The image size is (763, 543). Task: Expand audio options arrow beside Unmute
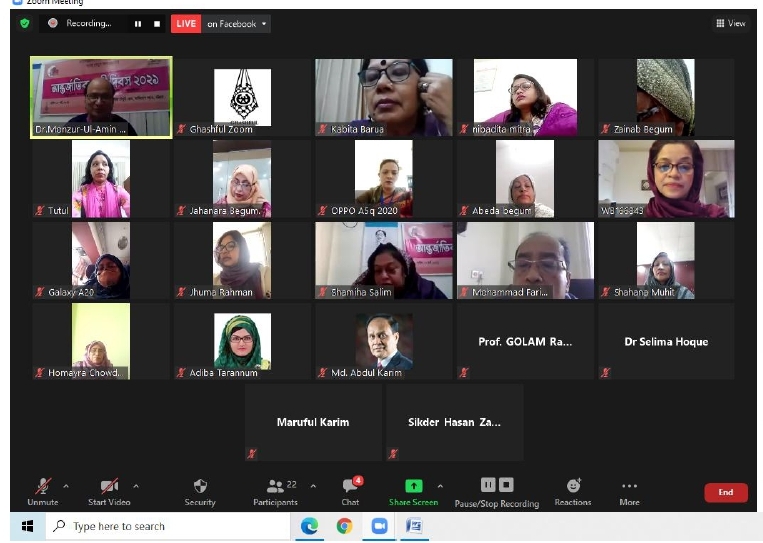66,486
